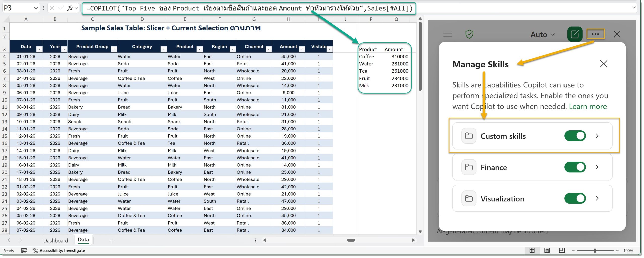Switch to Page Layout view
This screenshot has height=258, width=644.
click(x=547, y=250)
